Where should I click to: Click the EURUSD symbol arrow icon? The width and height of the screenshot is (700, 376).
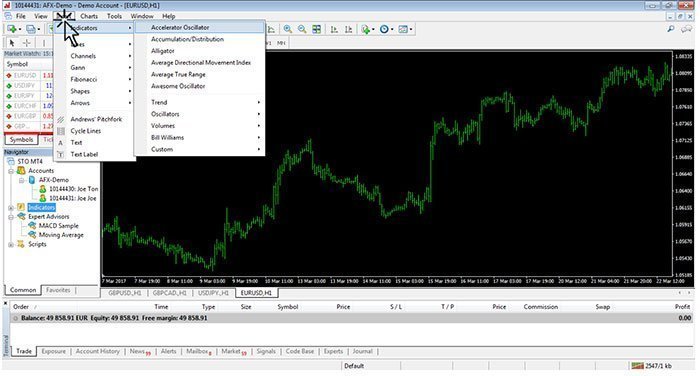[x=8, y=75]
